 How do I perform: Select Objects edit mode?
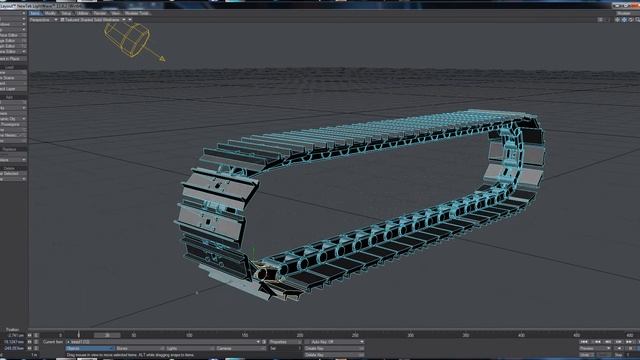point(90,348)
